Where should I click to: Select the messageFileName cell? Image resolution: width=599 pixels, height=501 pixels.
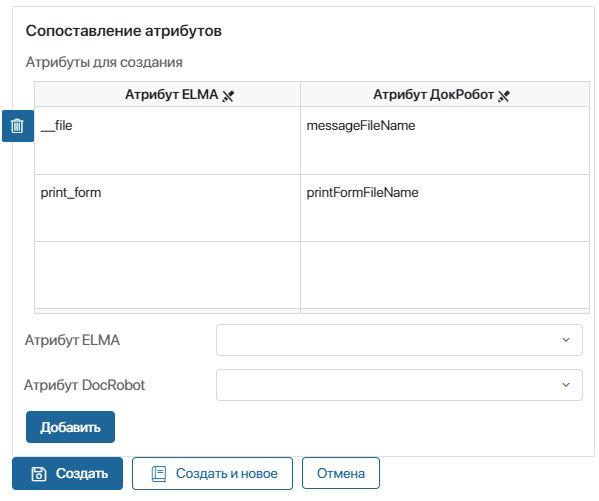pyautogui.click(x=445, y=141)
